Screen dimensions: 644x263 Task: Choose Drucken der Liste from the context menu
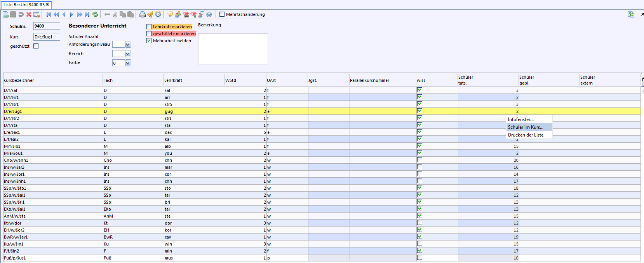tap(529, 135)
